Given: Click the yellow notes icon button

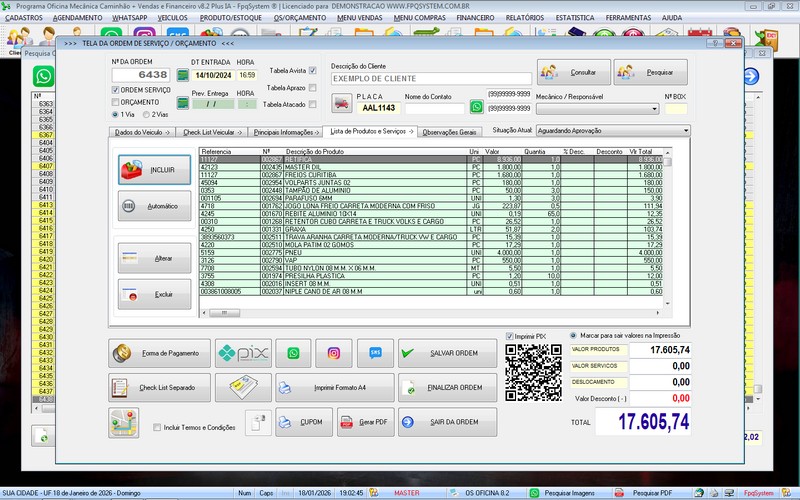Looking at the screenshot, I should 244,387.
